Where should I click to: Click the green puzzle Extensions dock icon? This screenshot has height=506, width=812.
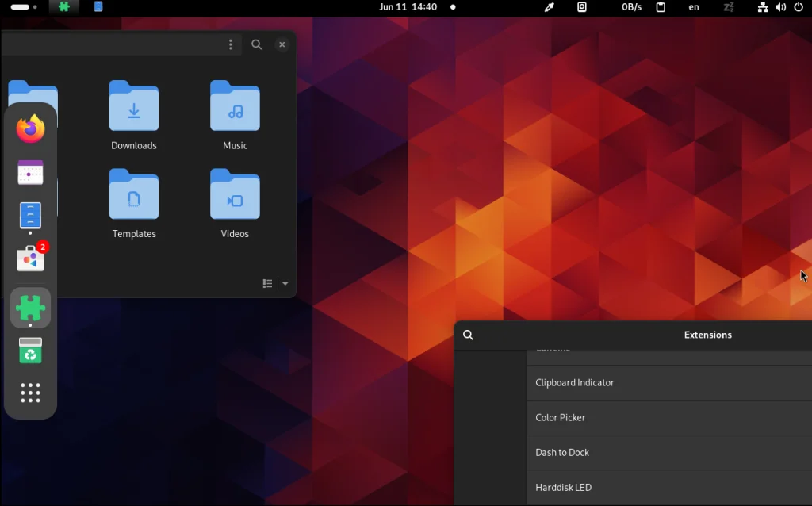30,307
